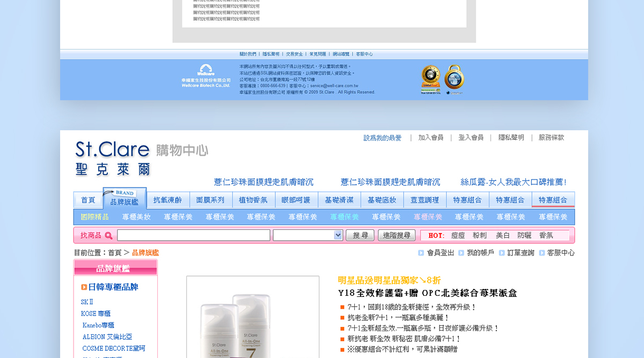Click 設為我的最愛 in the header
This screenshot has height=358, width=644.
click(383, 138)
